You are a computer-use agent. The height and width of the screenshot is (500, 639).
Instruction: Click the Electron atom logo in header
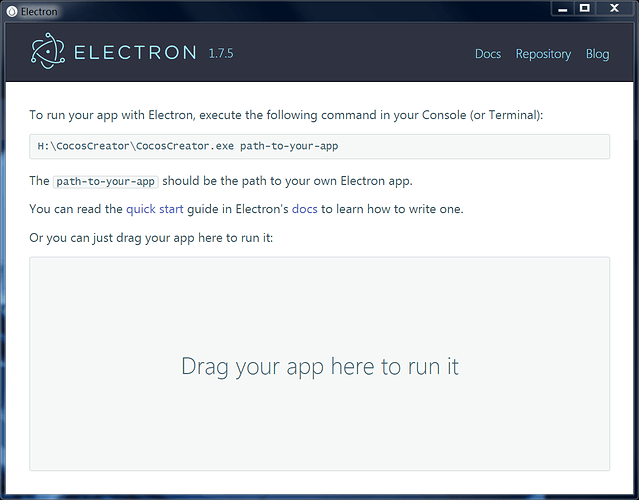pos(48,51)
